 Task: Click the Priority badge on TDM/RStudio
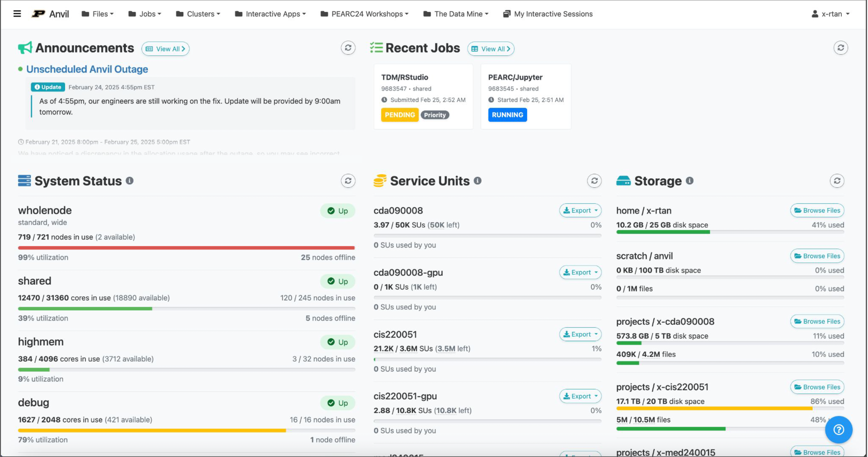click(435, 115)
